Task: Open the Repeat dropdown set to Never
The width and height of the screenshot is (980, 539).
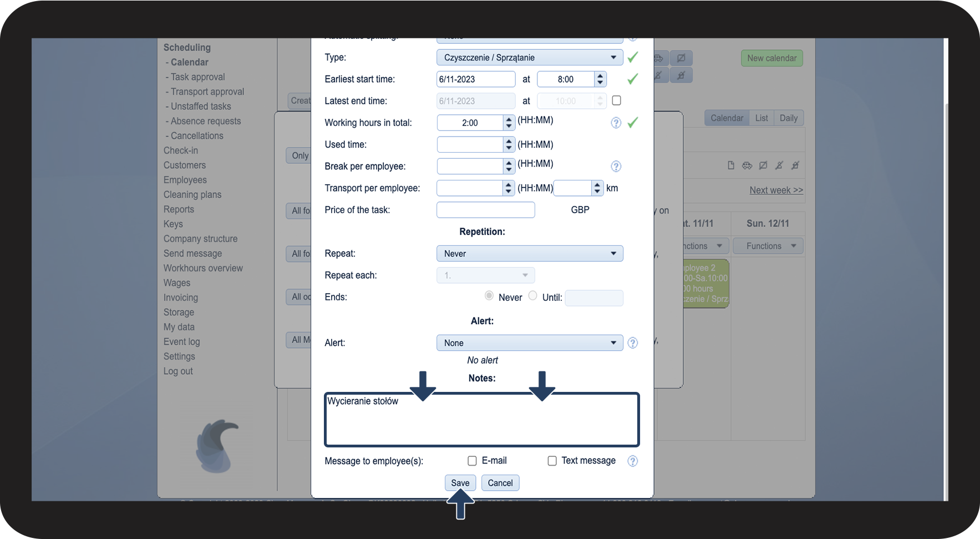Action: (530, 254)
